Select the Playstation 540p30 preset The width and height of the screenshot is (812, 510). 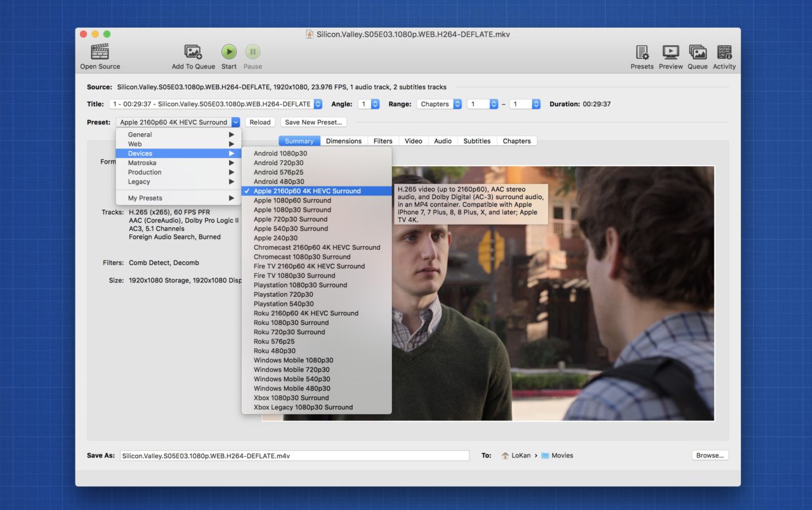[x=317, y=304]
